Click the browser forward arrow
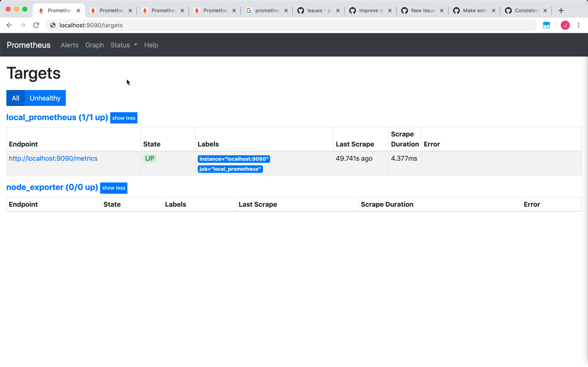The width and height of the screenshot is (588, 367). (x=23, y=25)
